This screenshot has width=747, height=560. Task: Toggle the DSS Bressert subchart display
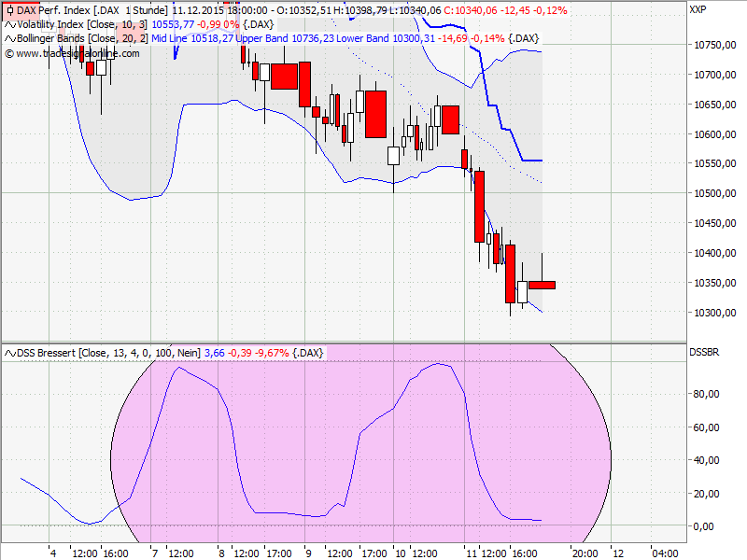(x=8, y=353)
